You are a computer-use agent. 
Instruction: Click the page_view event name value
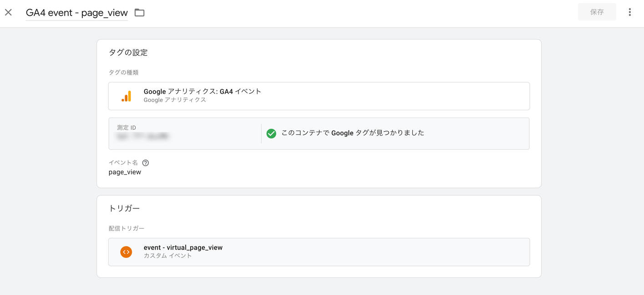(125, 172)
